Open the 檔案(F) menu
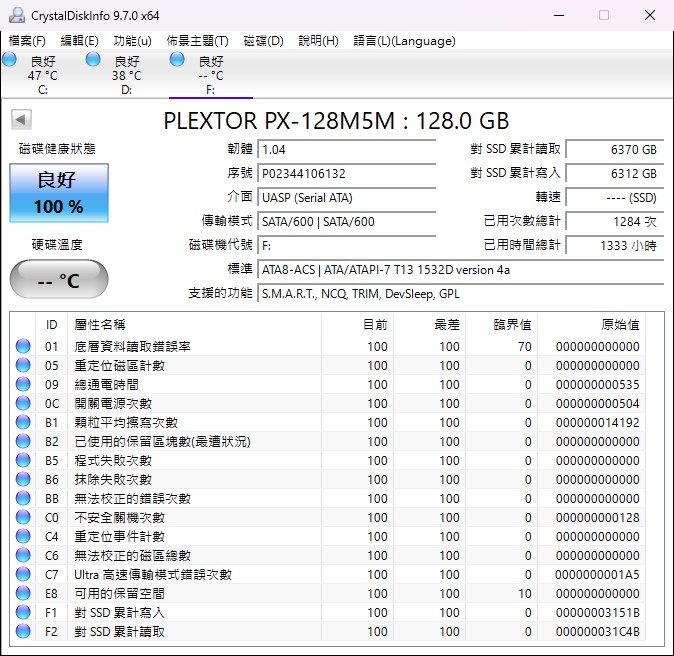The width and height of the screenshot is (674, 656). (x=27, y=41)
